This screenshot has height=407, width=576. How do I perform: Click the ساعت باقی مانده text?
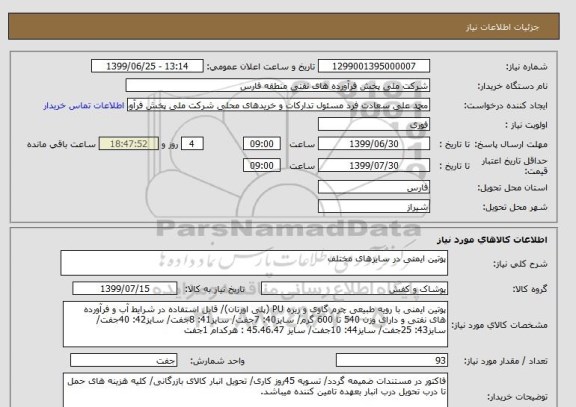pyautogui.click(x=61, y=144)
